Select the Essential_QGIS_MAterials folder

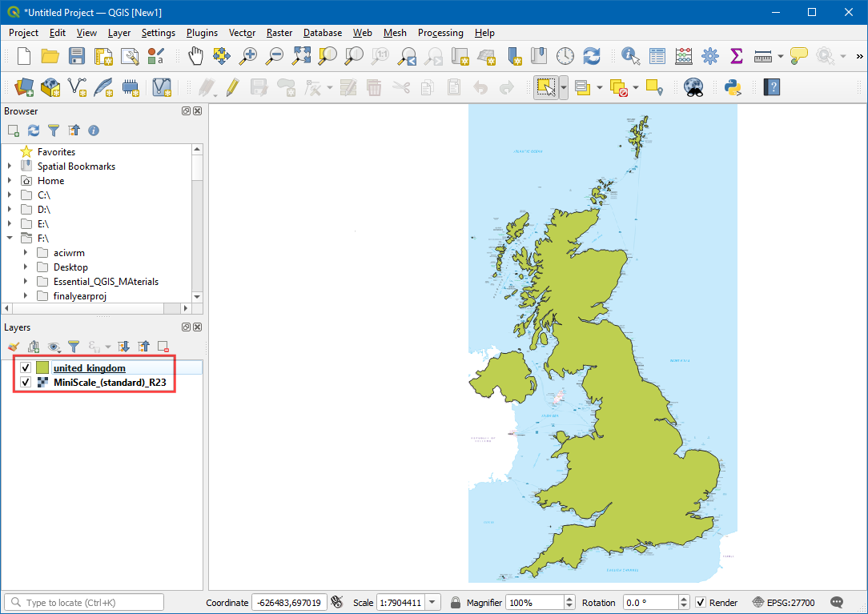[x=106, y=282]
